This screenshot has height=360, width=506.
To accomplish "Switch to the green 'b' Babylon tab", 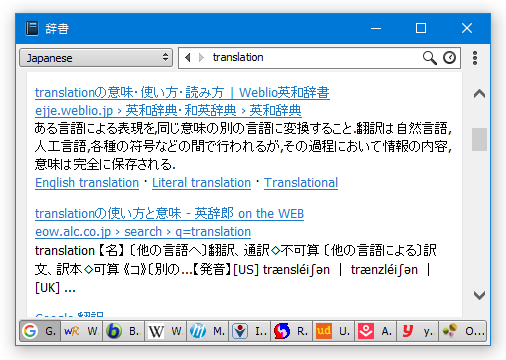I will (123, 331).
